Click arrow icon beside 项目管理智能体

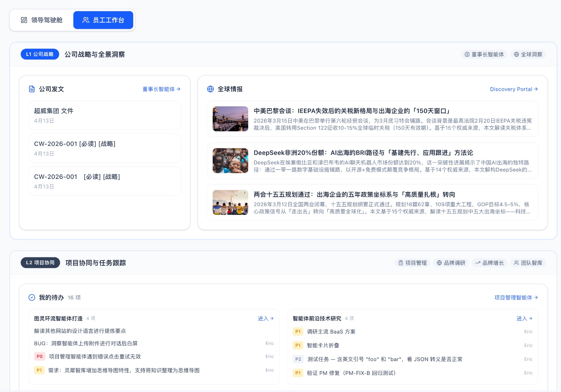point(536,298)
